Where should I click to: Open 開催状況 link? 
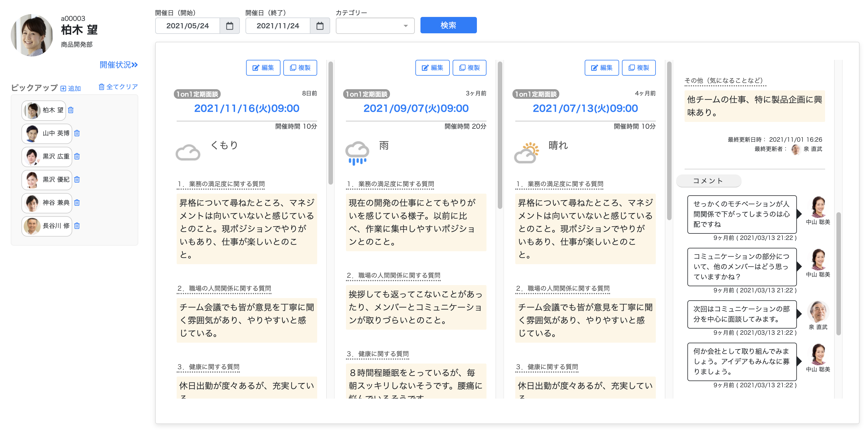click(x=119, y=65)
